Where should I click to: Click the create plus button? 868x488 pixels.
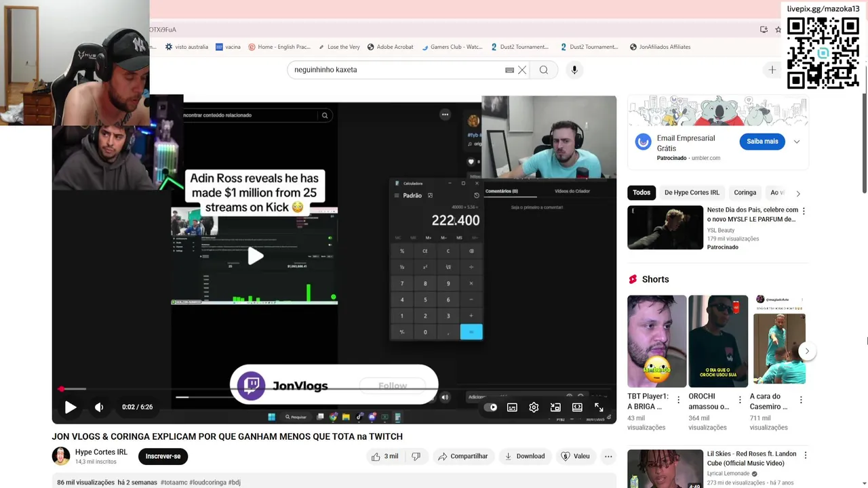pyautogui.click(x=772, y=70)
